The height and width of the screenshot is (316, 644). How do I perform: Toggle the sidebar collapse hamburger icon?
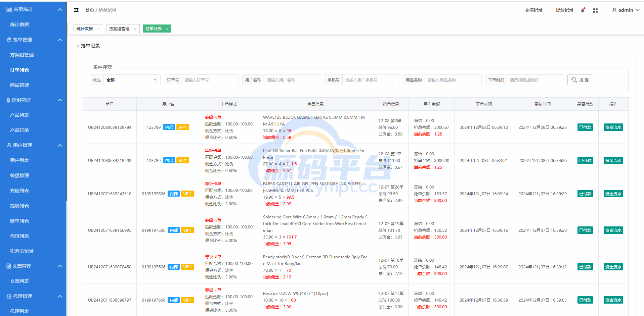point(76,10)
